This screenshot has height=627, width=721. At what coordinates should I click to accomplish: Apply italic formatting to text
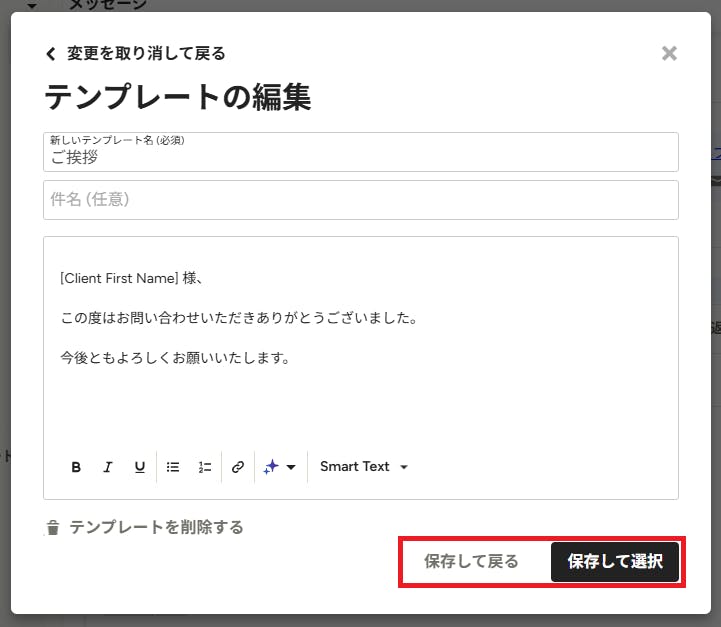tap(108, 467)
